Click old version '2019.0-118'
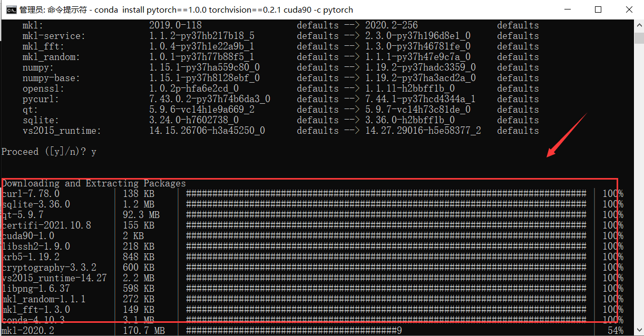The height and width of the screenshot is (336, 644). (175, 25)
